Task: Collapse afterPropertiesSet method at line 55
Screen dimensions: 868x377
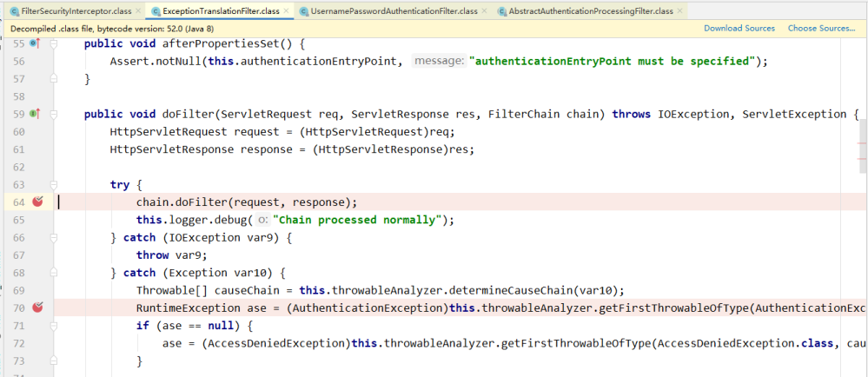Action: point(54,43)
